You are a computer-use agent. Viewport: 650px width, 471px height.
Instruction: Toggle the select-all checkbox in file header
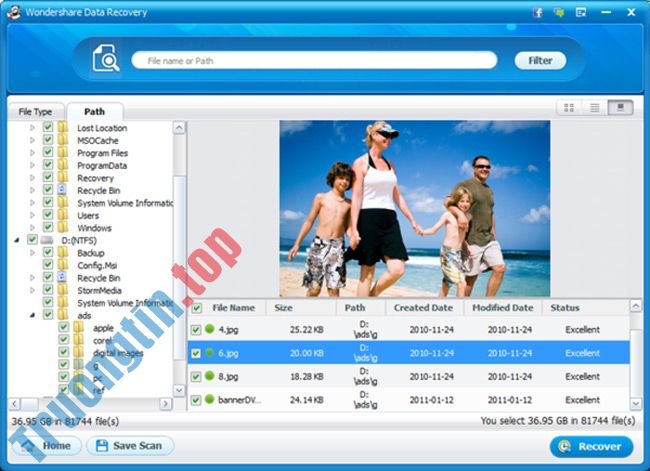(196, 308)
